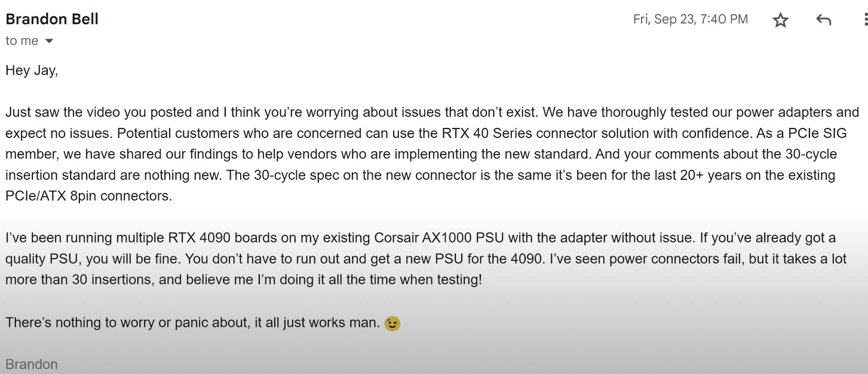Click on "RTX 4090 boards" in second paragraph
This screenshot has width=868, height=374.
click(213, 238)
